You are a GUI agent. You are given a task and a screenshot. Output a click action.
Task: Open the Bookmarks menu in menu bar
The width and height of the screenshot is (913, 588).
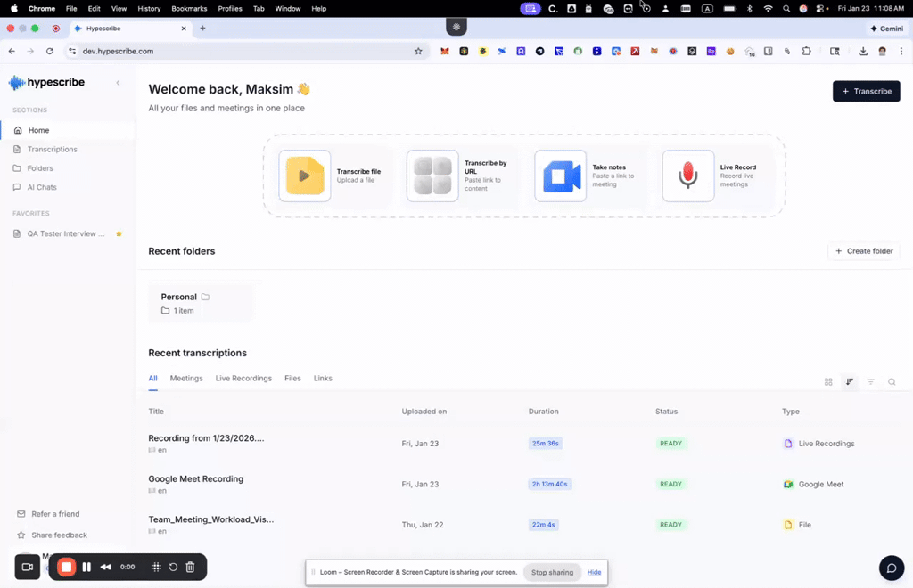coord(189,8)
